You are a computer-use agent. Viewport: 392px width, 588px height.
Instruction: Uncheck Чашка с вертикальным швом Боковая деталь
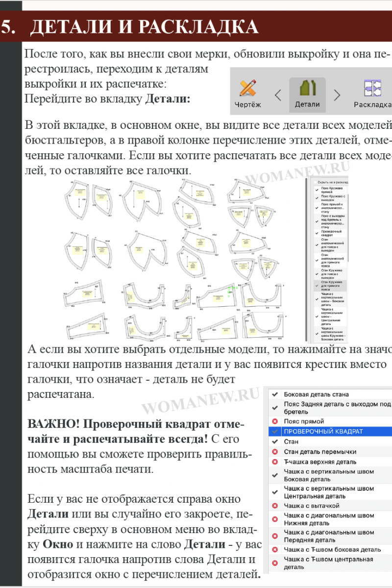(275, 475)
